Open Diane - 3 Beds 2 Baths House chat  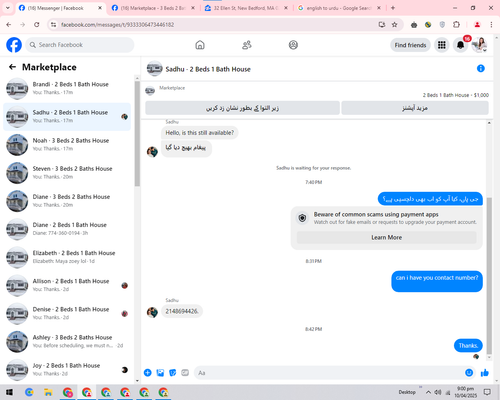point(67,201)
